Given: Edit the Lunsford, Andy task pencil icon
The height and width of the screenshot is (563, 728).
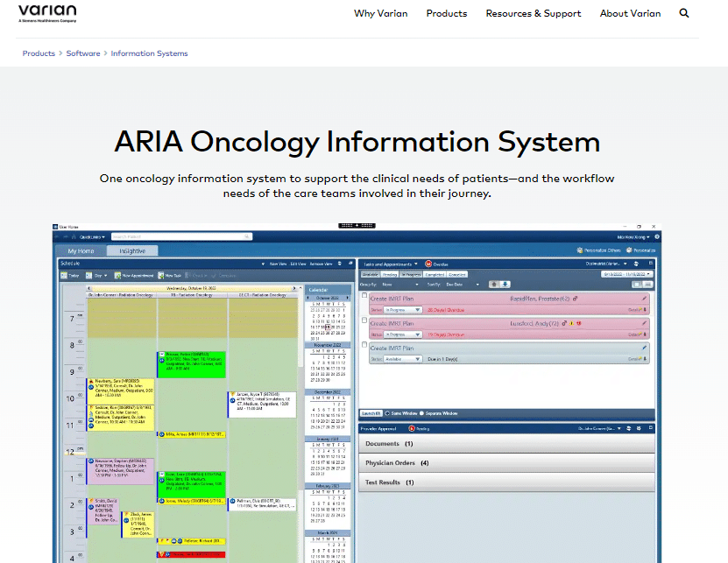Looking at the screenshot, I should pos(644,323).
